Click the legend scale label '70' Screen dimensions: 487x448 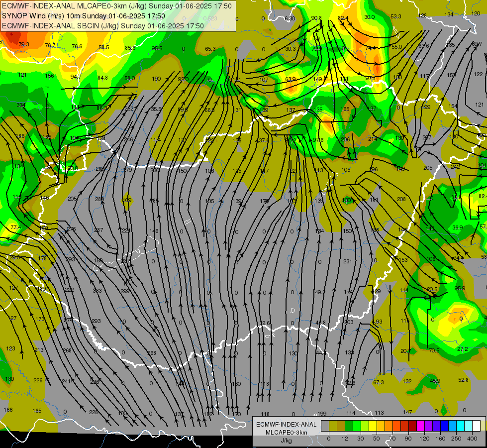pyautogui.click(x=392, y=439)
